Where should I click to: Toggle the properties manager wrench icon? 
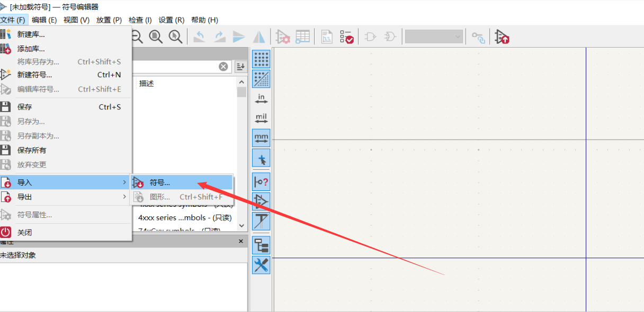point(261,265)
